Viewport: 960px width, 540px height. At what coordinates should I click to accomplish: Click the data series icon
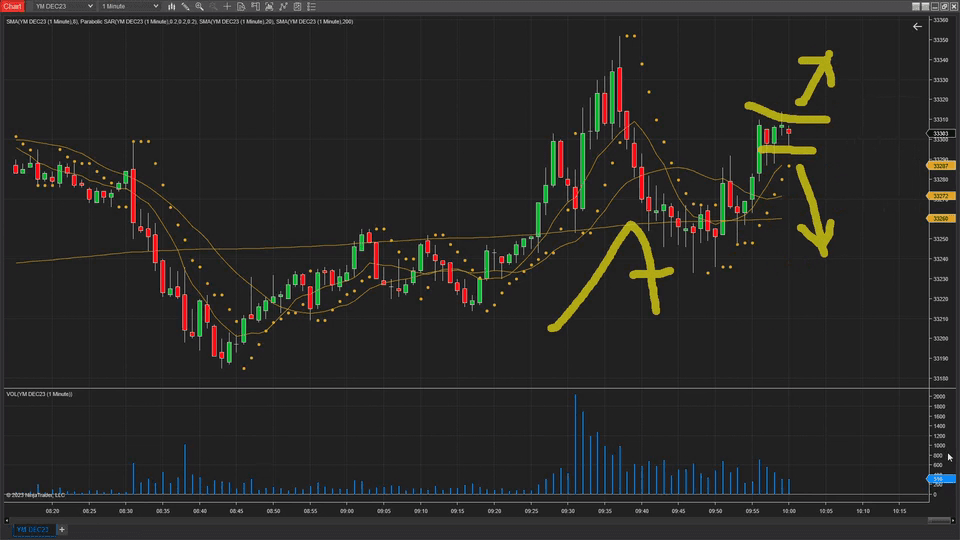(269, 6)
